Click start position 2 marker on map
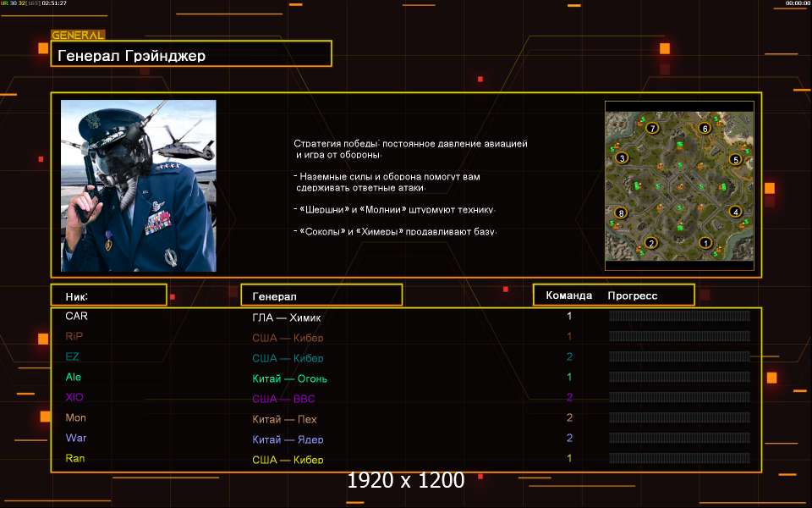812x508 pixels. click(x=650, y=243)
